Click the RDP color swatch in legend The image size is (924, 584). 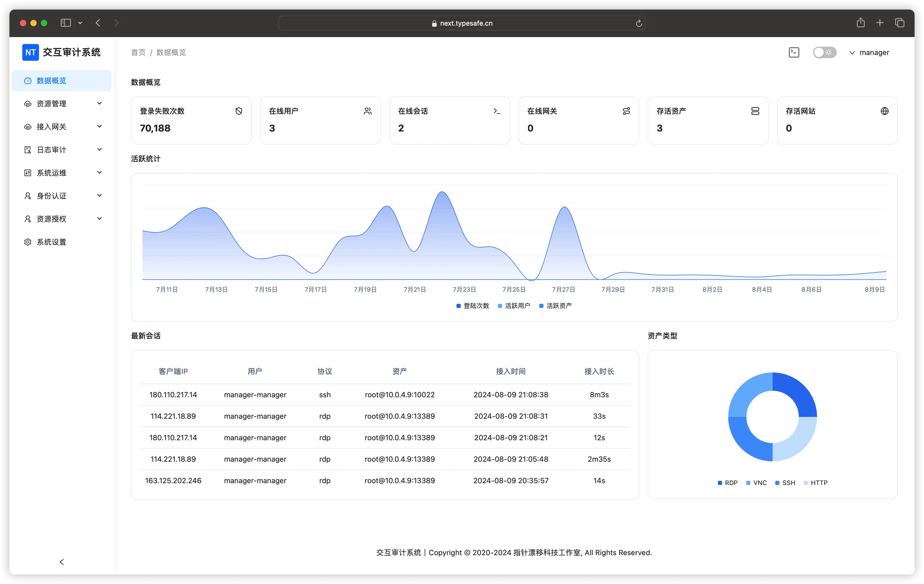pyautogui.click(x=720, y=483)
